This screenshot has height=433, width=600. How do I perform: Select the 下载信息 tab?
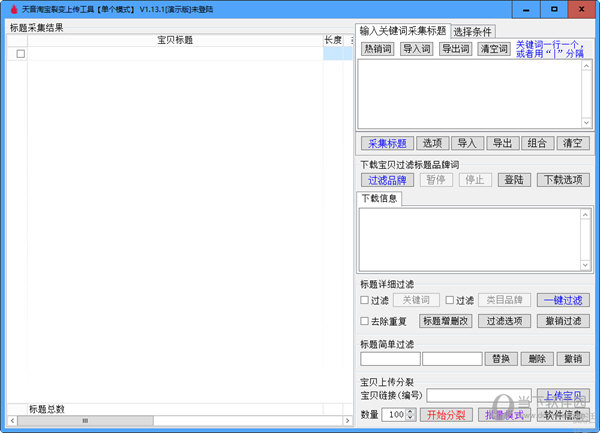[382, 197]
